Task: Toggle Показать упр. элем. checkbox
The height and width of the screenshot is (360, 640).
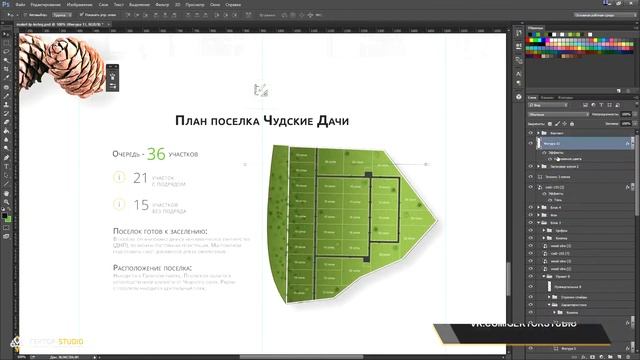Action: tap(82, 15)
